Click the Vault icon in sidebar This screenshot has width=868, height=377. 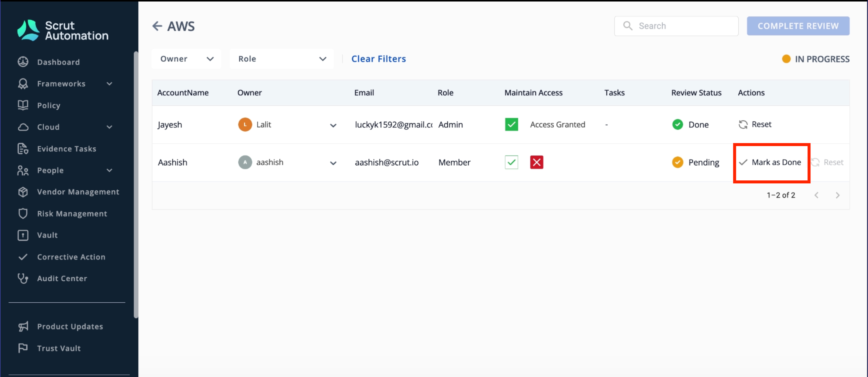(x=23, y=235)
